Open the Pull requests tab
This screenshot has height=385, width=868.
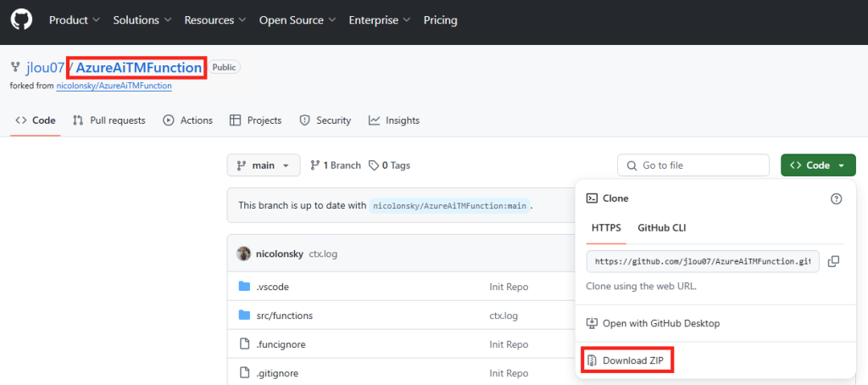point(109,120)
